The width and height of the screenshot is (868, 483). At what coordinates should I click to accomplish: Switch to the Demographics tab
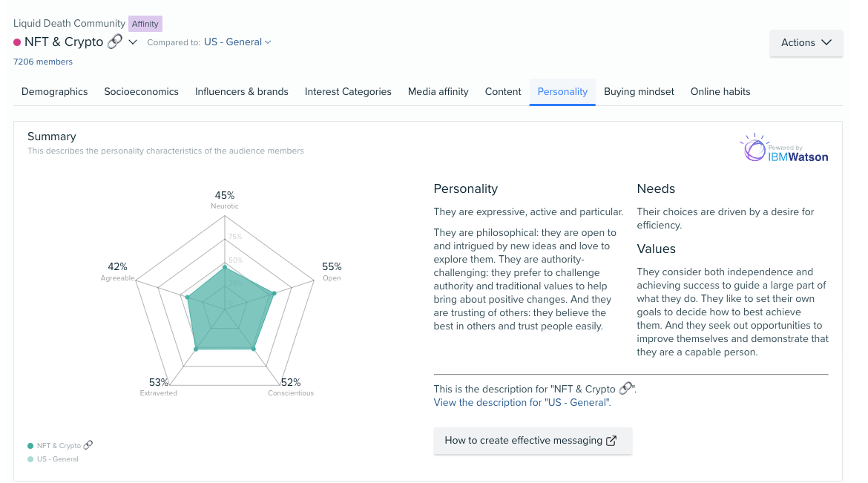[x=54, y=91]
